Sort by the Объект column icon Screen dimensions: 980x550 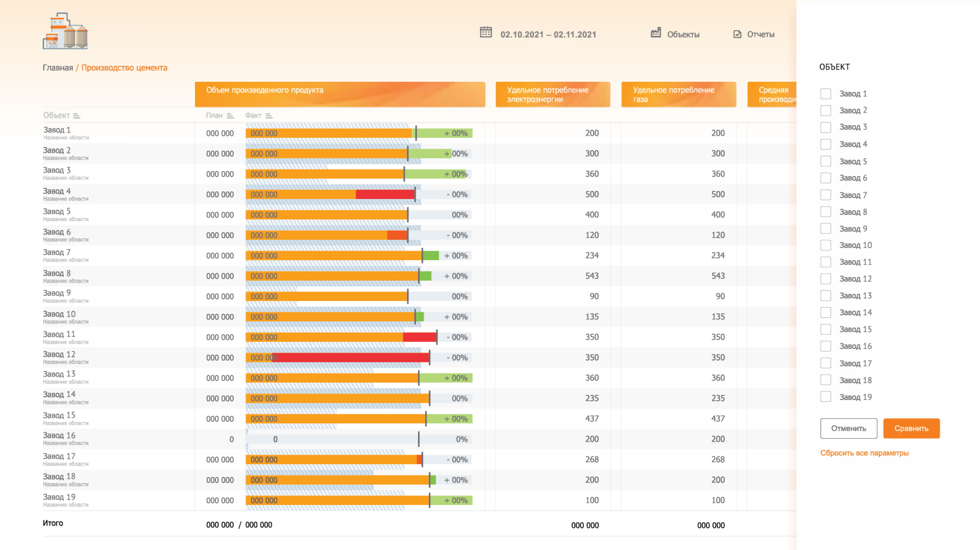click(76, 116)
